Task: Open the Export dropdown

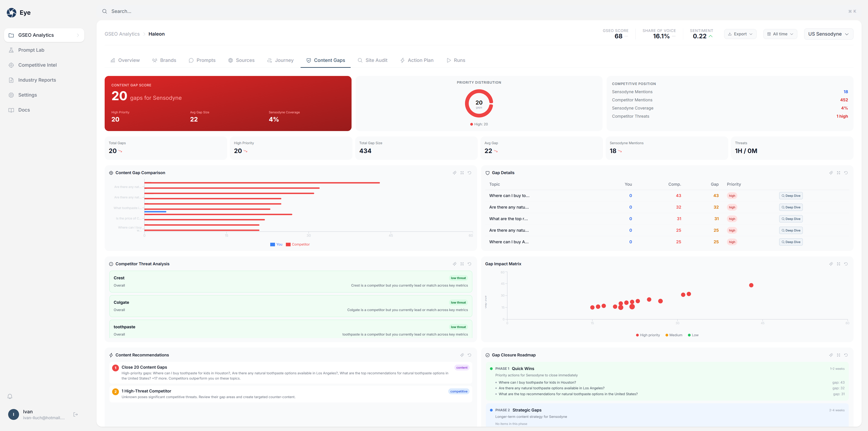Action: pos(740,34)
